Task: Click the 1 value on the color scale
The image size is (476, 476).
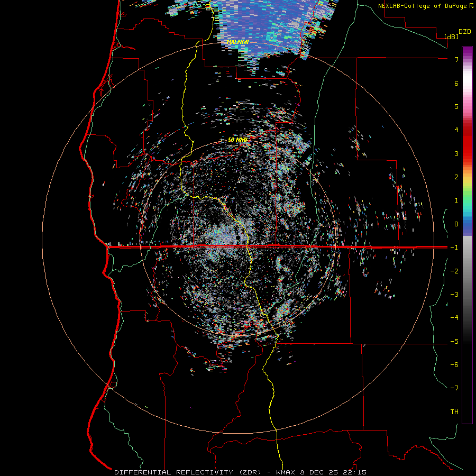Action: [456, 200]
